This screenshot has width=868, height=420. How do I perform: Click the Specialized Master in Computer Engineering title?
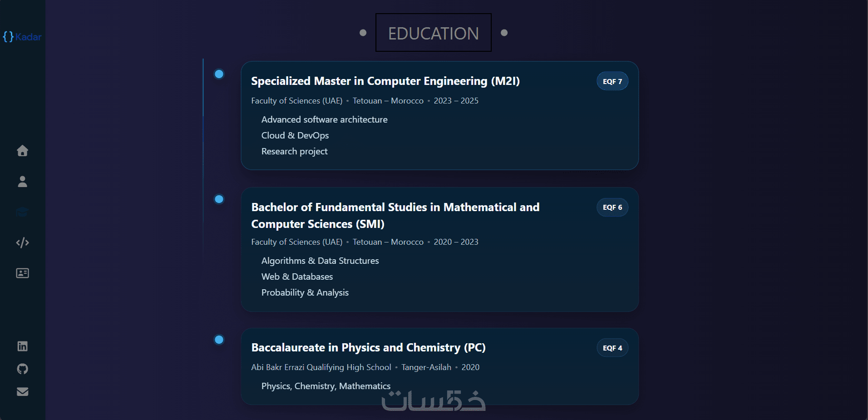pyautogui.click(x=385, y=81)
